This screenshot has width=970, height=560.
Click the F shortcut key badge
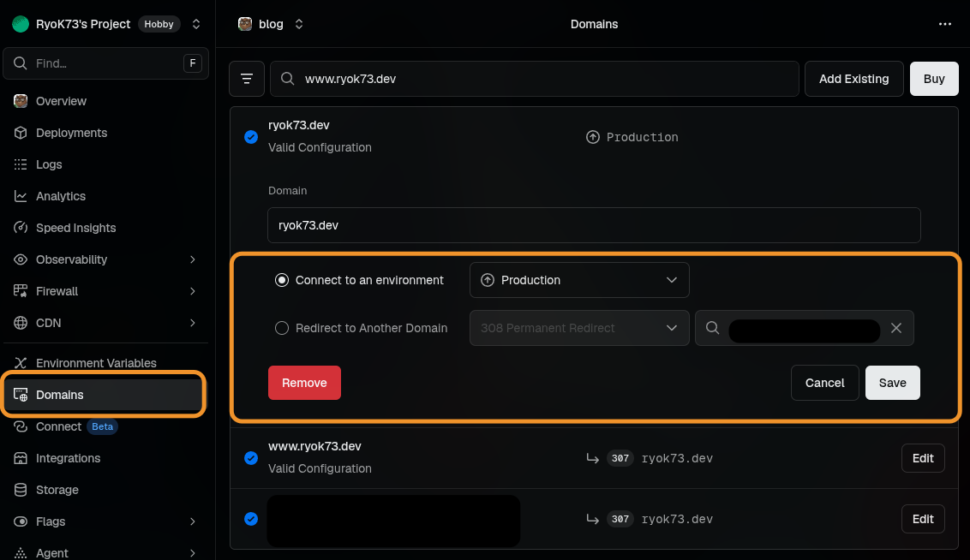pyautogui.click(x=193, y=63)
